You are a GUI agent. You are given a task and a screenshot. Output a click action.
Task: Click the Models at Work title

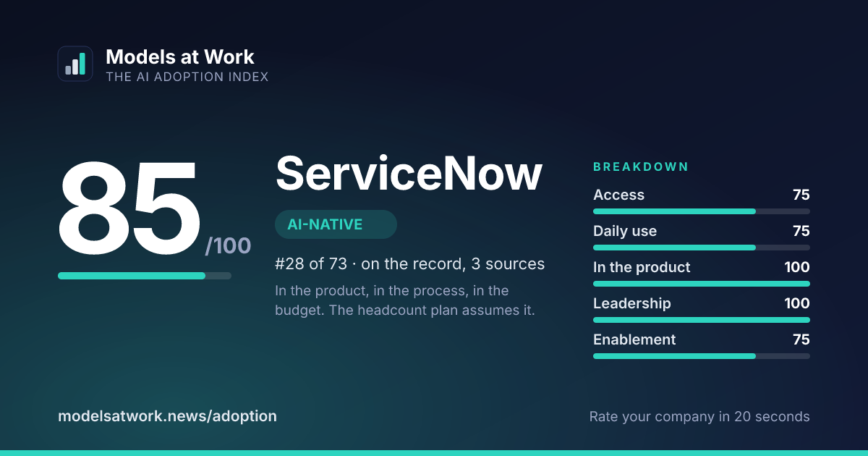pos(180,57)
